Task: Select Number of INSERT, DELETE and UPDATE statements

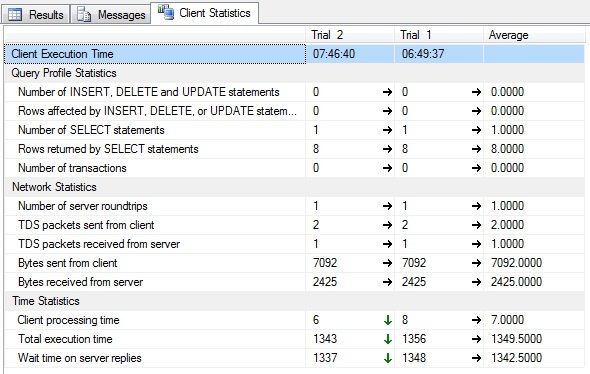Action: [149, 92]
